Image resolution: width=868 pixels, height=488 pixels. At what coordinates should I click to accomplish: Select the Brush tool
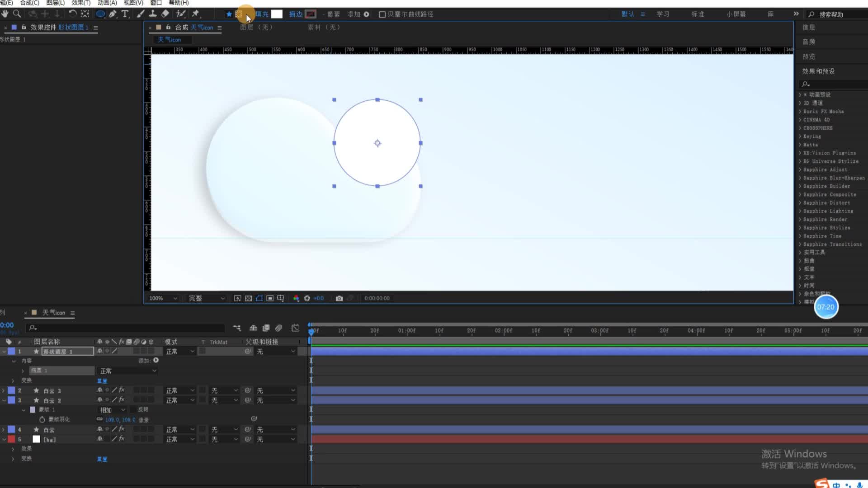click(141, 14)
